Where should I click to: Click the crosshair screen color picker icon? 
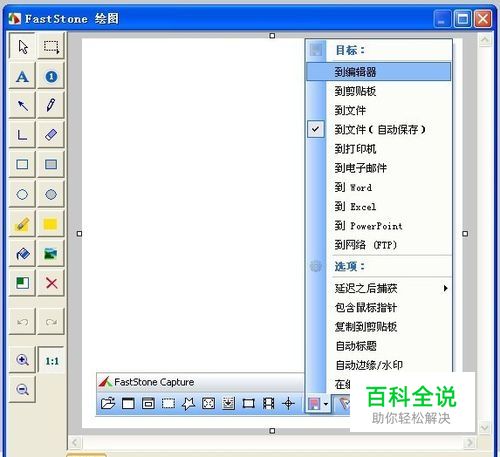click(x=288, y=403)
